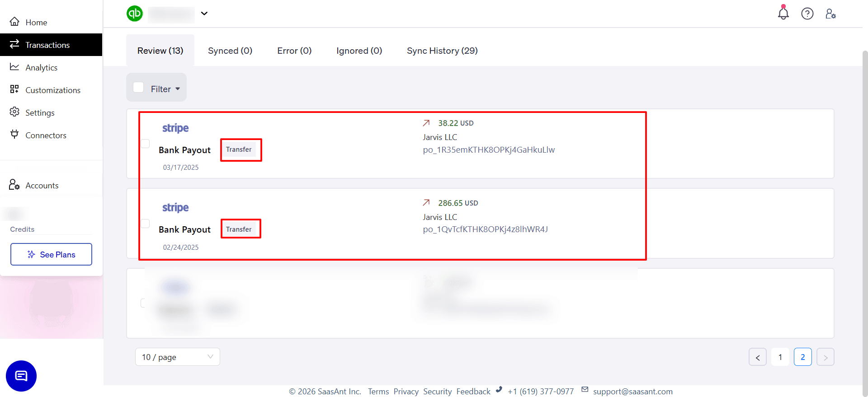This screenshot has height=397, width=868.
Task: Open the help question mark icon
Action: 807,14
